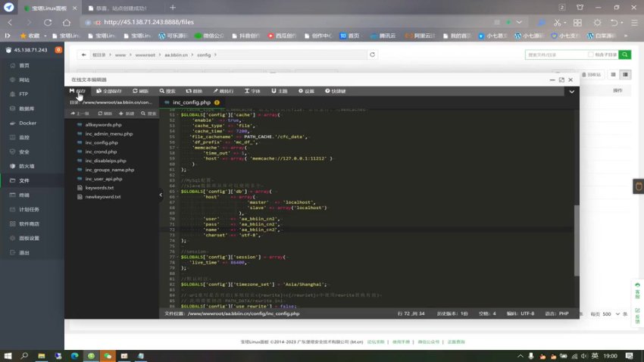Screen dimensions: 644x362
Task: Go up one directory with 上一级
Action: (80, 114)
